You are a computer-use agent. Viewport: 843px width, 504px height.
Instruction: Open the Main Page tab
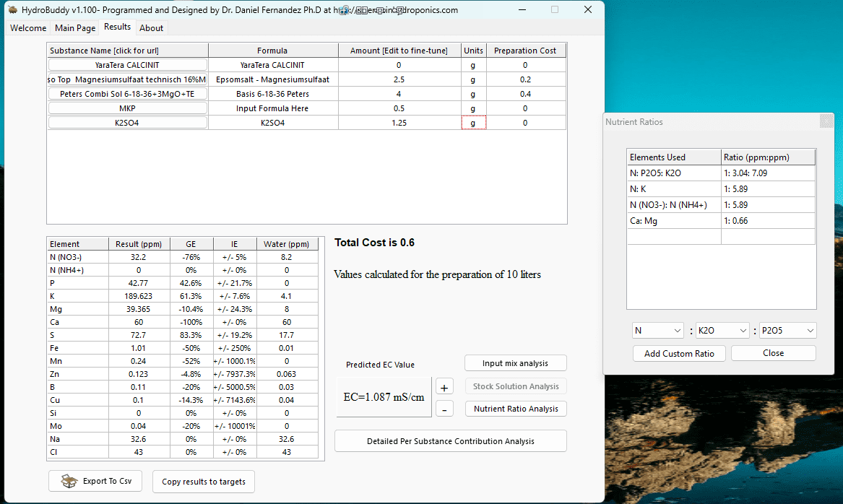tap(75, 28)
